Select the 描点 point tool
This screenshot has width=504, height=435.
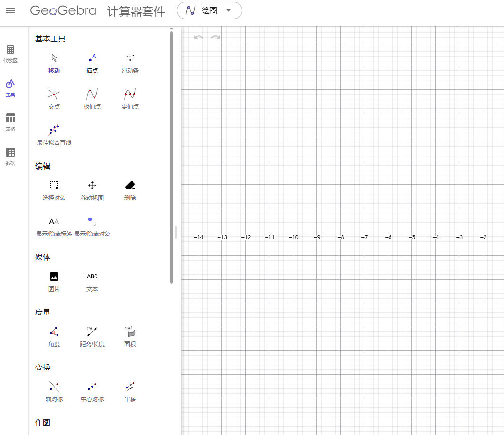(92, 63)
